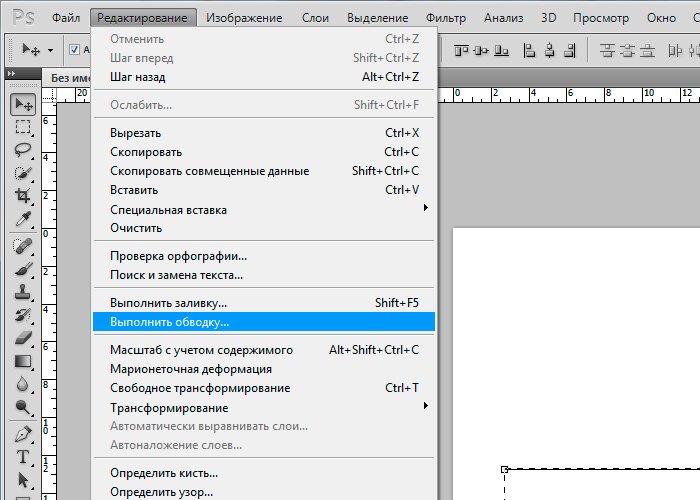Select the Rectangular Marquee tool

click(x=23, y=127)
